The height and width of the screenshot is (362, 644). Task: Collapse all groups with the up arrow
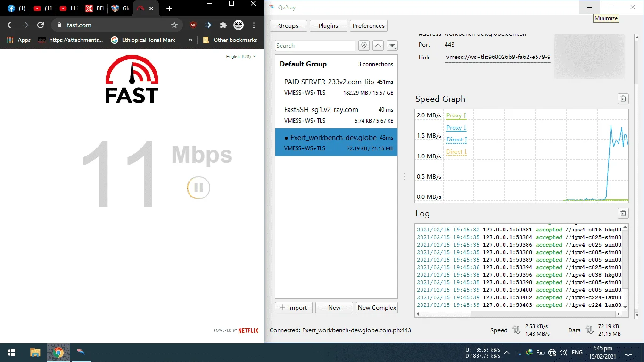coord(378,45)
